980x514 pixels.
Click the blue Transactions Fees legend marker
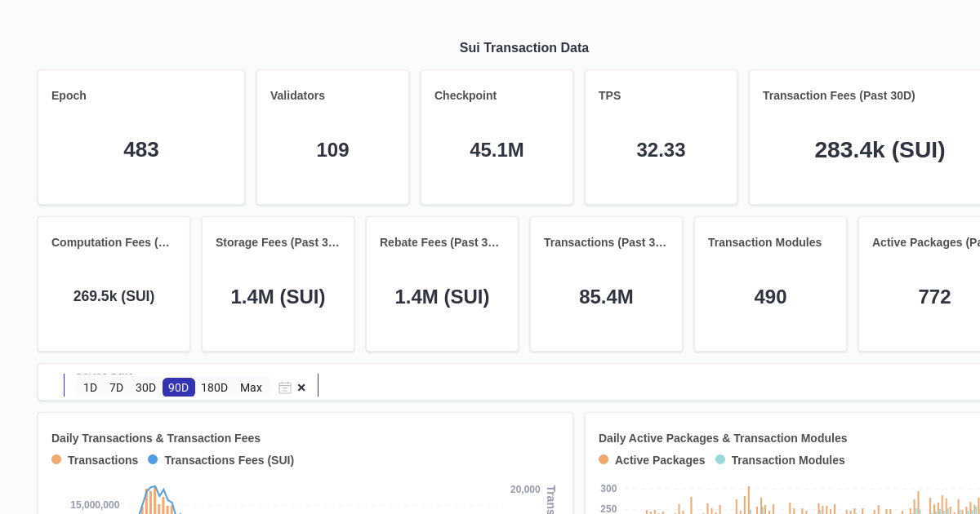(x=153, y=459)
